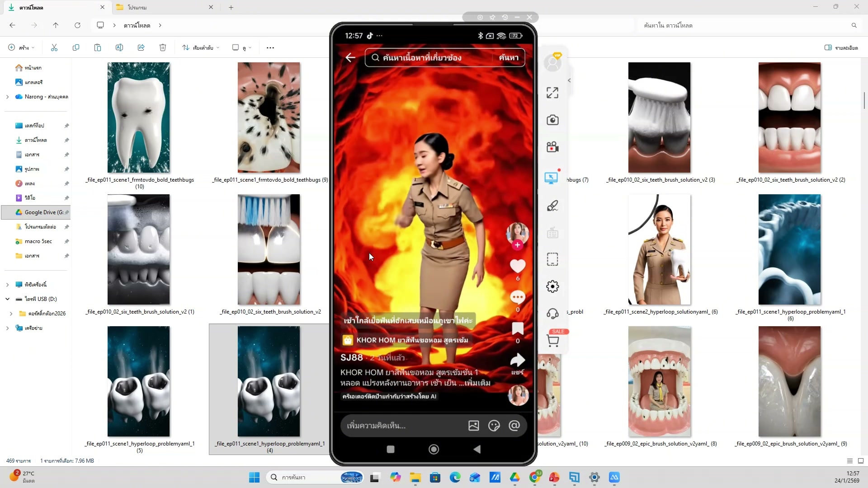Open the brush annotation tool
The width and height of the screenshot is (868, 488).
[552, 206]
